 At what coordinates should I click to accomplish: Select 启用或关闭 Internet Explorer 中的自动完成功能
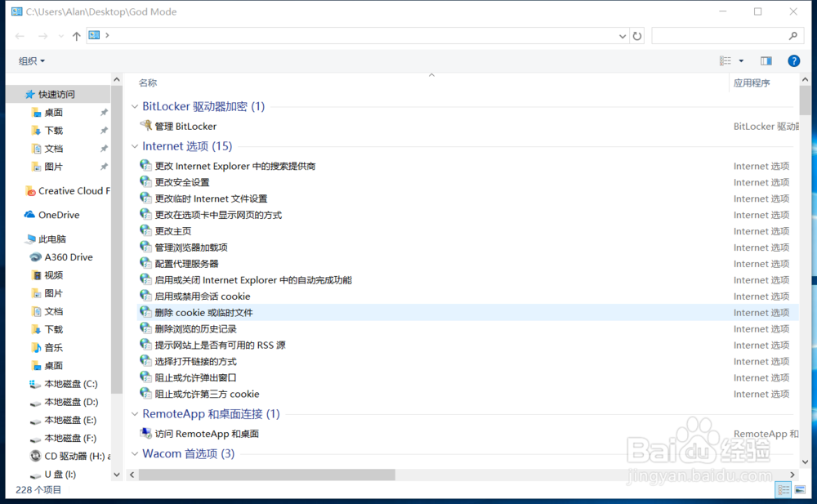pyautogui.click(x=253, y=280)
